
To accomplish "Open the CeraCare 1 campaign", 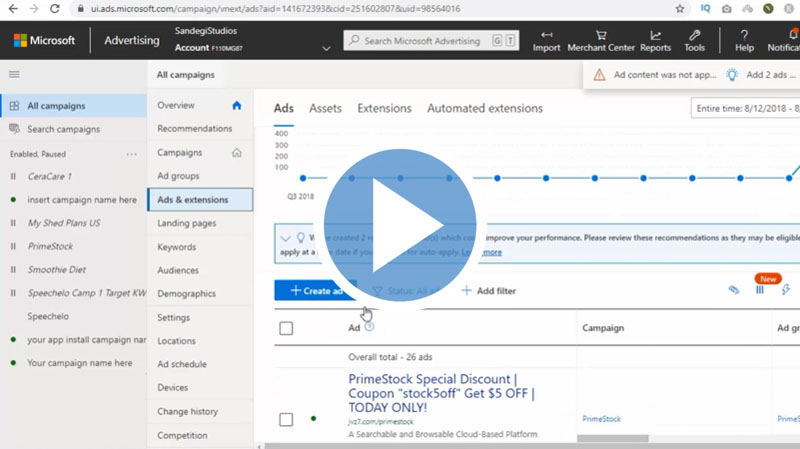I will point(49,177).
